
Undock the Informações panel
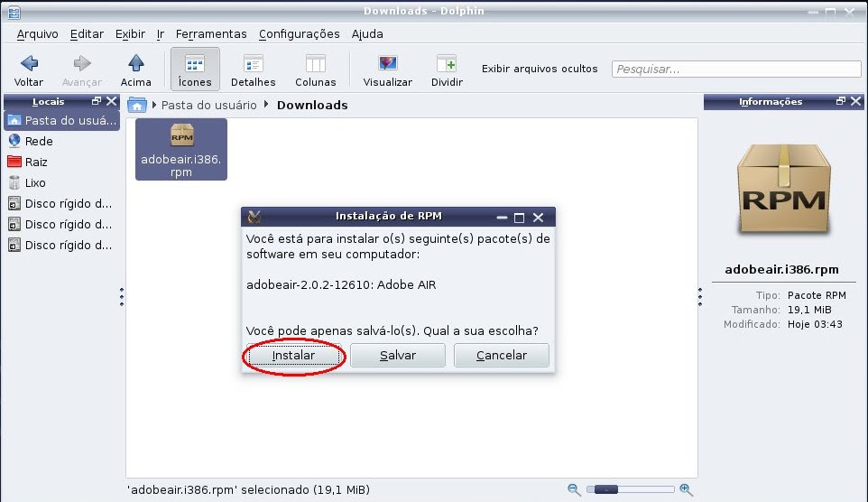click(841, 101)
